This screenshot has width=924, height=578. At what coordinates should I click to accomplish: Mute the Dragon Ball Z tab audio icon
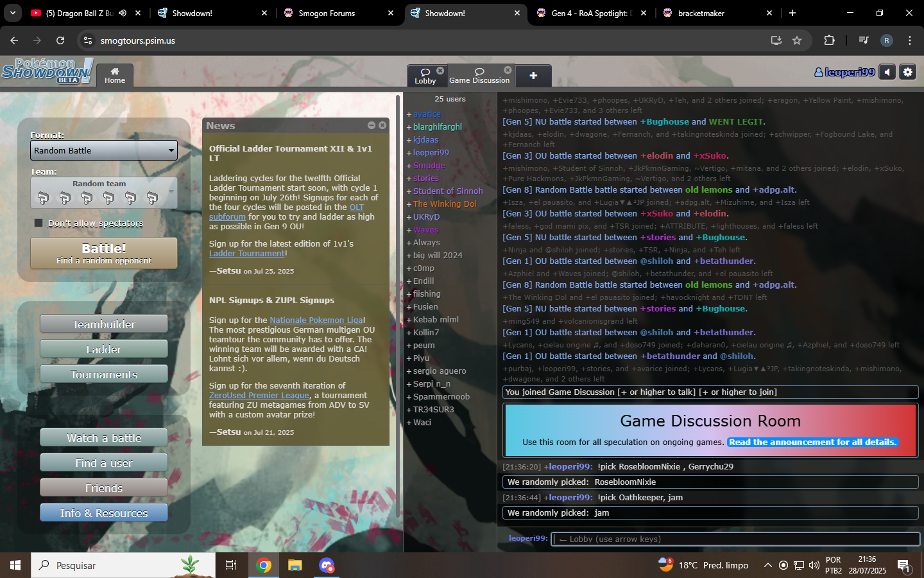123,13
